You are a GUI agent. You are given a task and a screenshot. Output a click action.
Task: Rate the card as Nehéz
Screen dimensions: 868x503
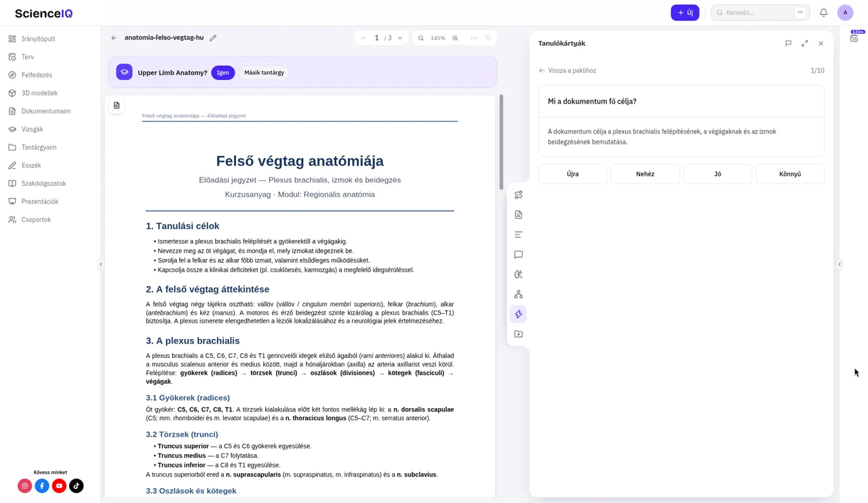tap(645, 174)
